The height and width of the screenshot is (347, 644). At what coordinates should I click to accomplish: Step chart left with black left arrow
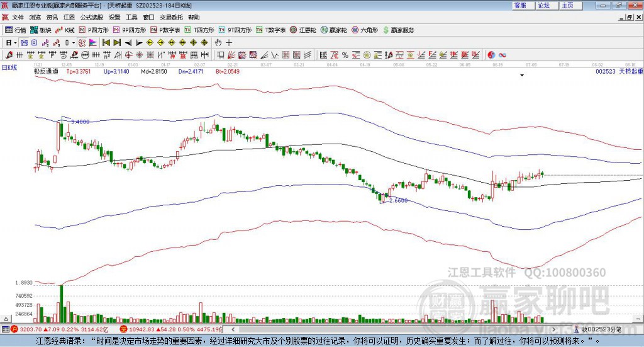128,43
